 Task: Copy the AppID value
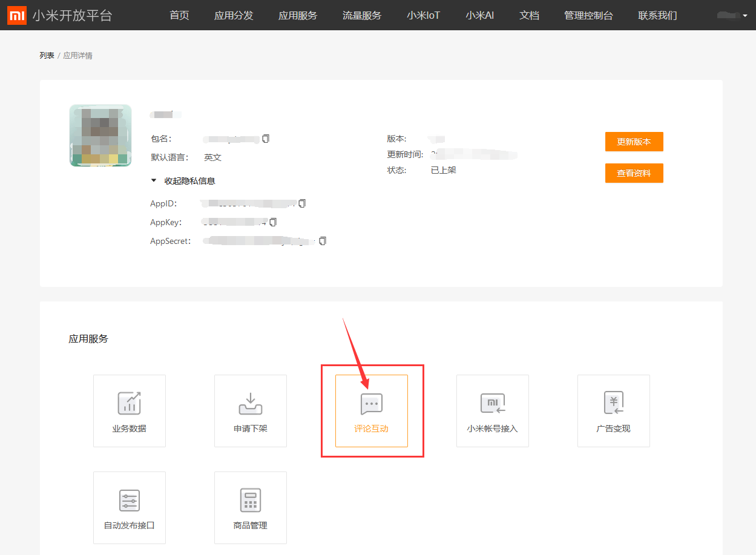pos(302,203)
